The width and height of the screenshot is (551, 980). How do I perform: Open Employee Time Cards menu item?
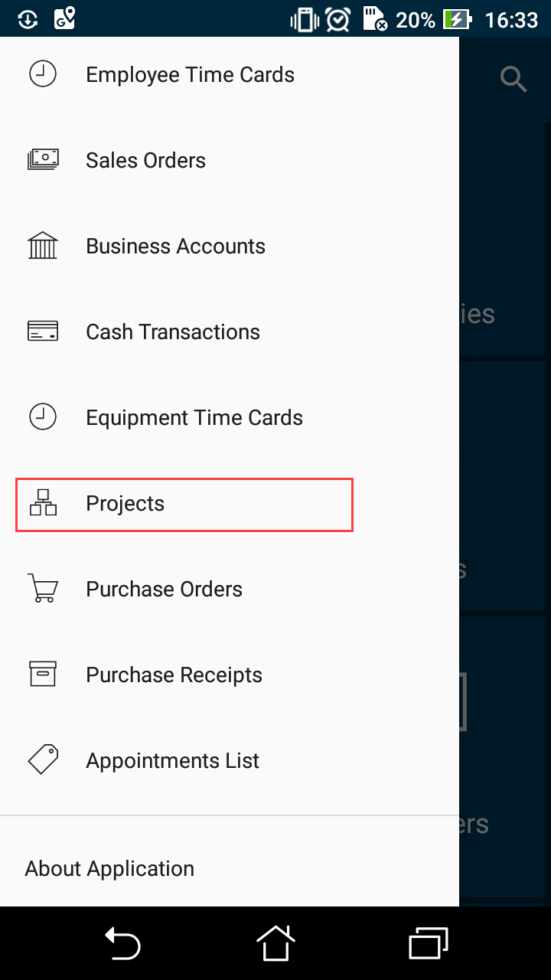click(190, 75)
